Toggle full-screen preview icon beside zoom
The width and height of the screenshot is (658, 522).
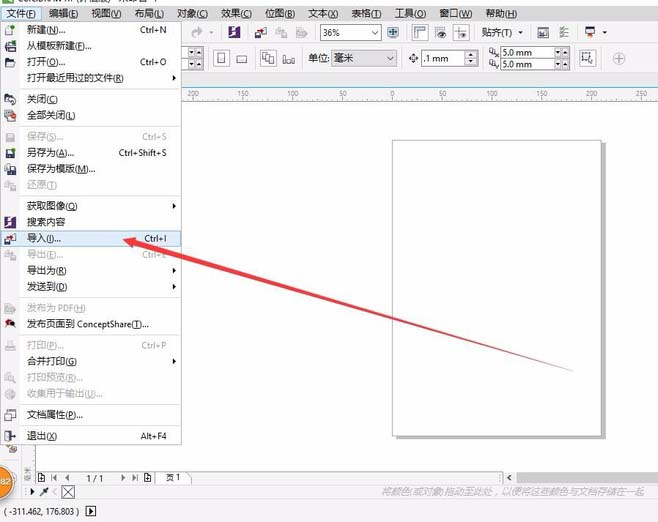[393, 32]
